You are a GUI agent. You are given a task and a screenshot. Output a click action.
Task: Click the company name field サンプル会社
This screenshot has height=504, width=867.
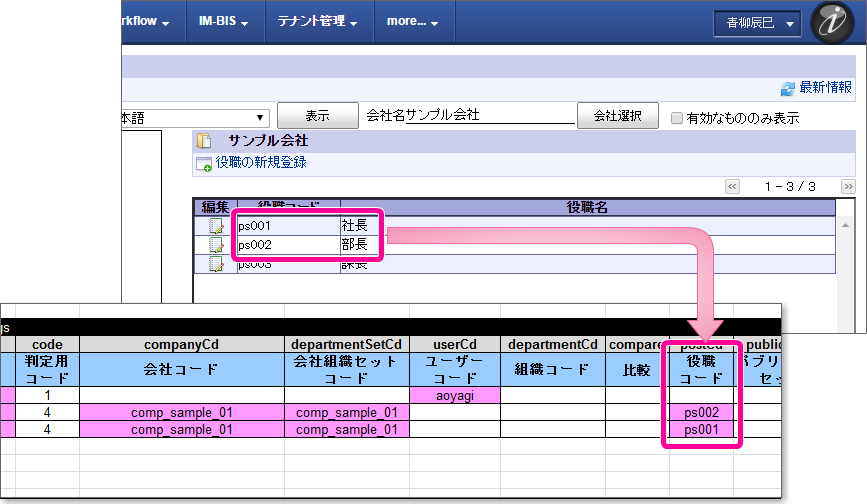469,115
